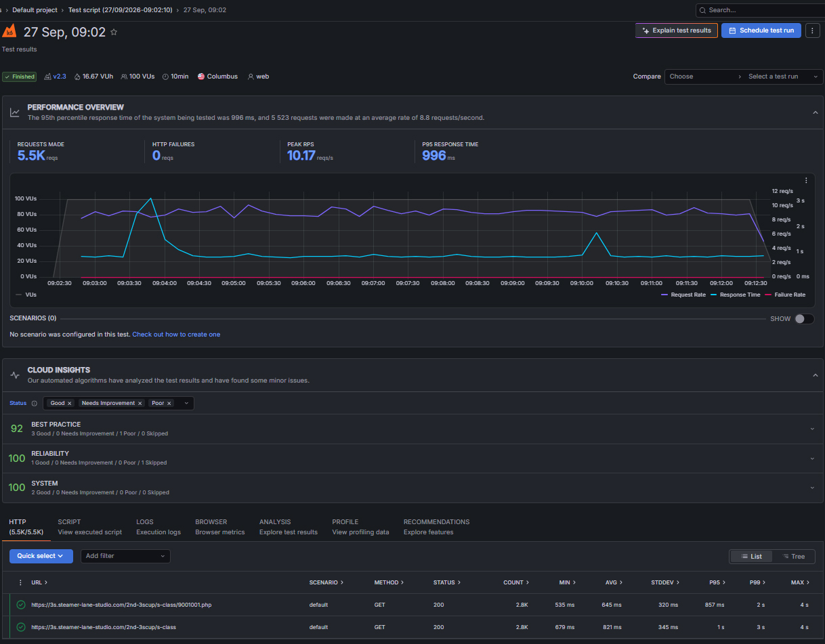Screen dimensions: 825x644
Task: Open the Add filter dropdown
Action: (125, 556)
